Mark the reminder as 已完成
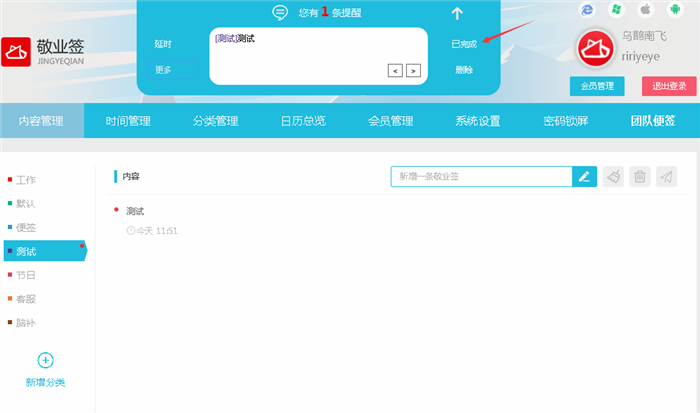Viewport: 700px width, 413px height. [464, 44]
